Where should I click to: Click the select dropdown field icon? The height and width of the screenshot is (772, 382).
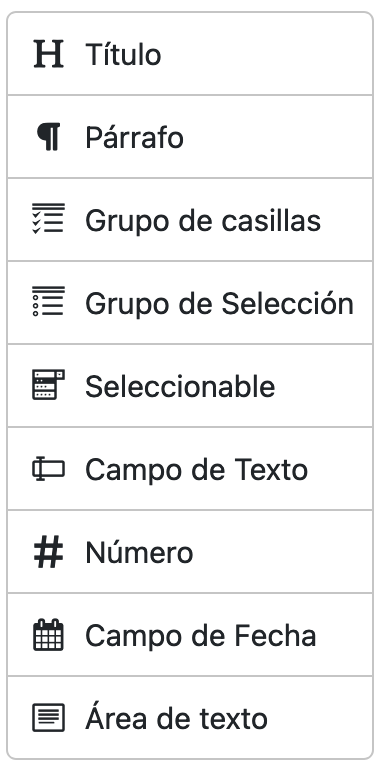click(x=48, y=386)
